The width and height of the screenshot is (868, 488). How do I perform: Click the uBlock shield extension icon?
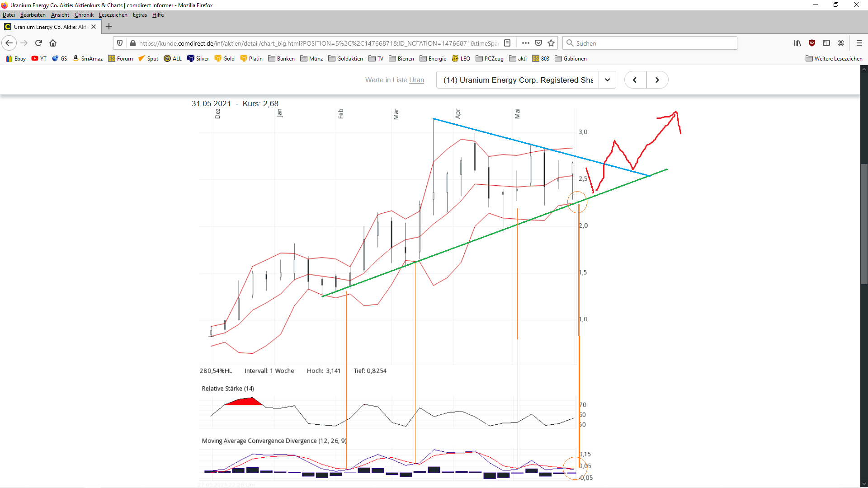[x=812, y=43]
